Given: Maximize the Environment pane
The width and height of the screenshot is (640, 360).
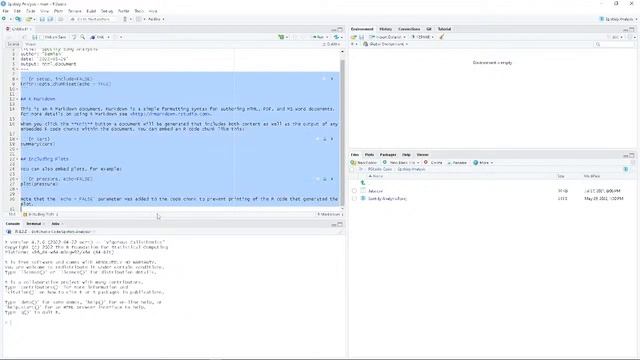Looking at the screenshot, I should (x=632, y=29).
